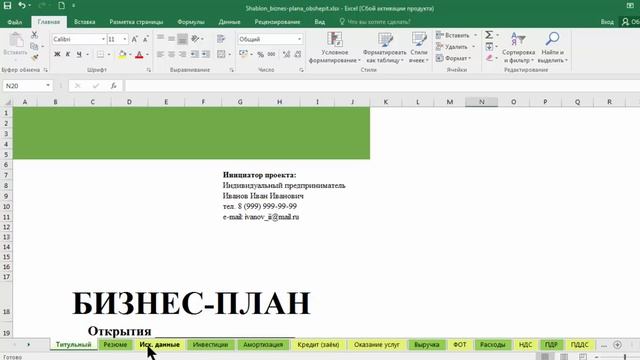Click the add new sheet plus icon

pos(617,345)
